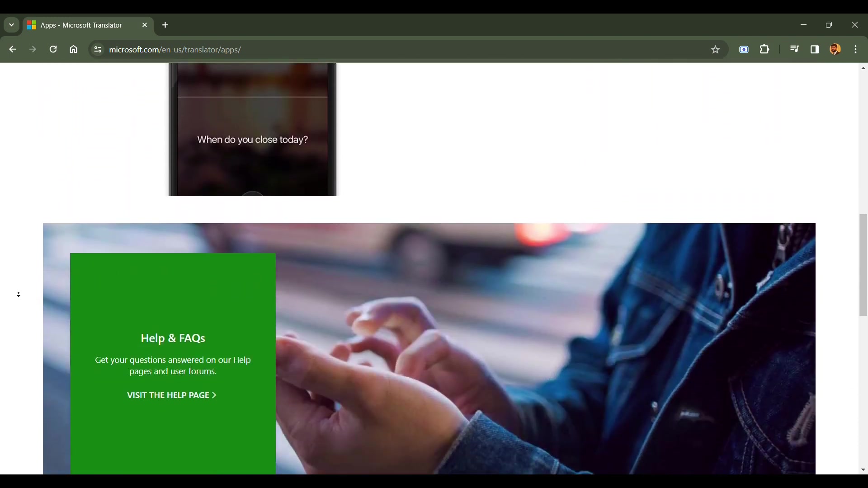View site information icon in address bar

(x=97, y=49)
